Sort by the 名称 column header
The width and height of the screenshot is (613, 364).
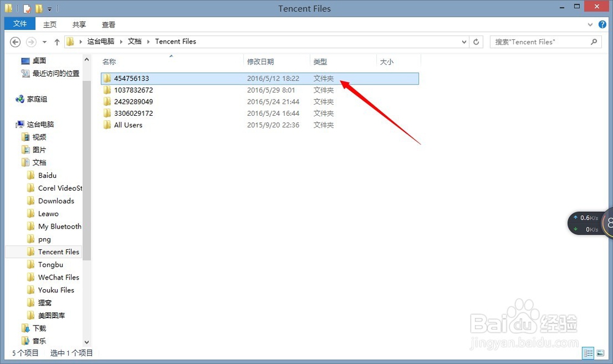(x=109, y=62)
